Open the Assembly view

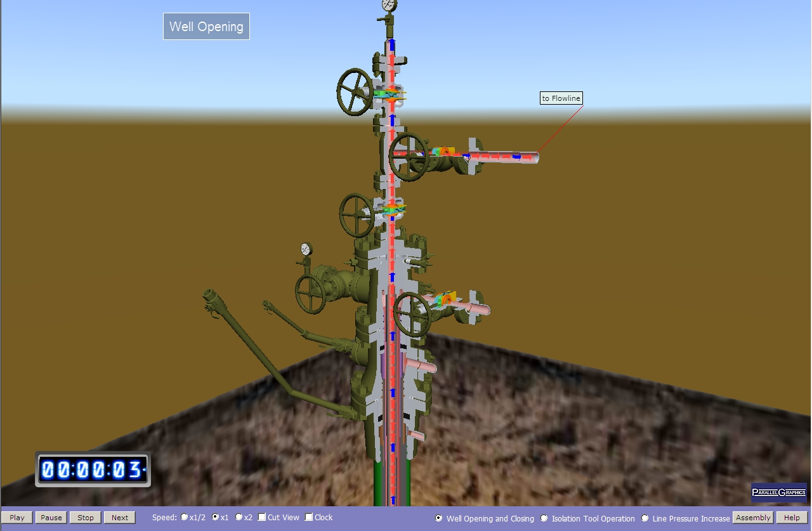(x=753, y=518)
